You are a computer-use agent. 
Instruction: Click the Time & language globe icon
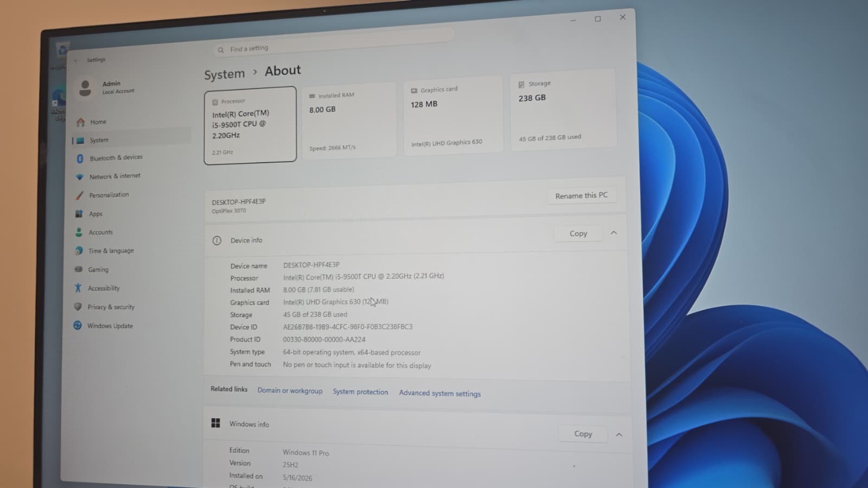pos(79,251)
